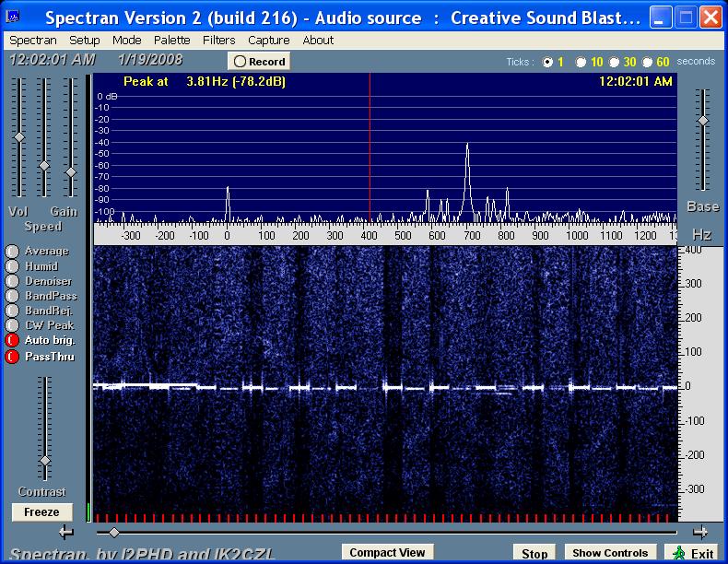This screenshot has width=728, height=564.
Task: Open the Spectran menu
Action: (x=33, y=41)
